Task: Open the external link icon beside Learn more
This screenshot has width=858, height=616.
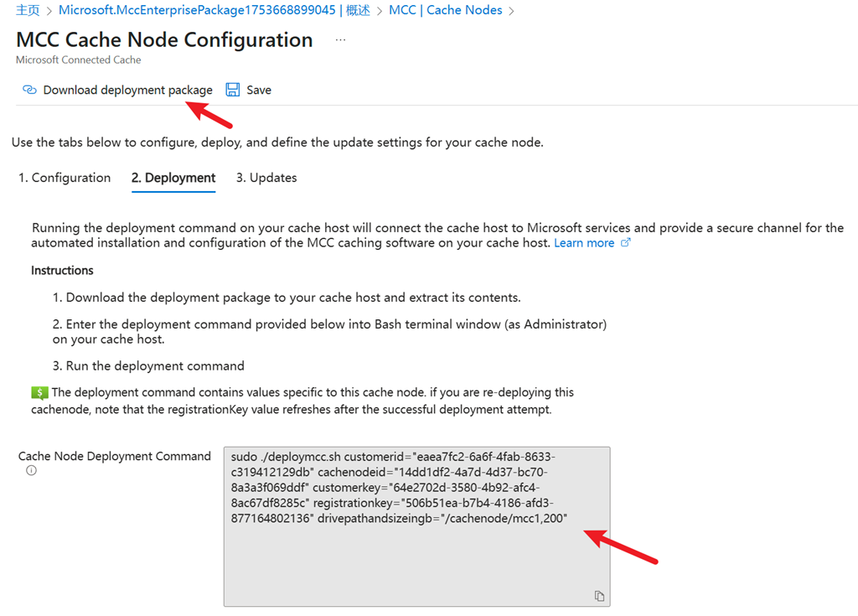Action: click(x=625, y=242)
